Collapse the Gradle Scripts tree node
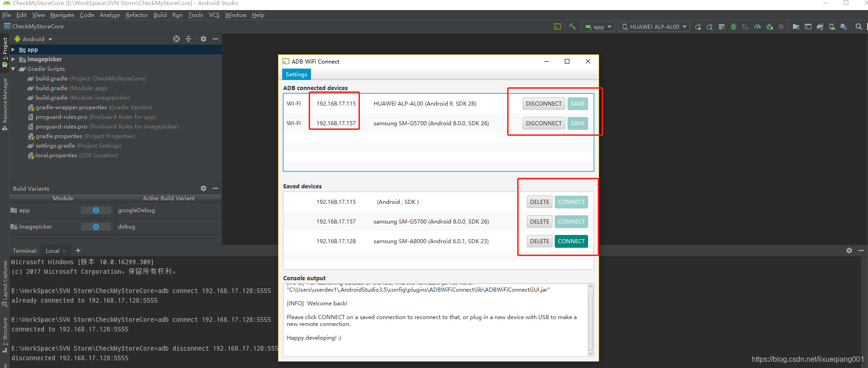The height and width of the screenshot is (368, 868). click(13, 69)
